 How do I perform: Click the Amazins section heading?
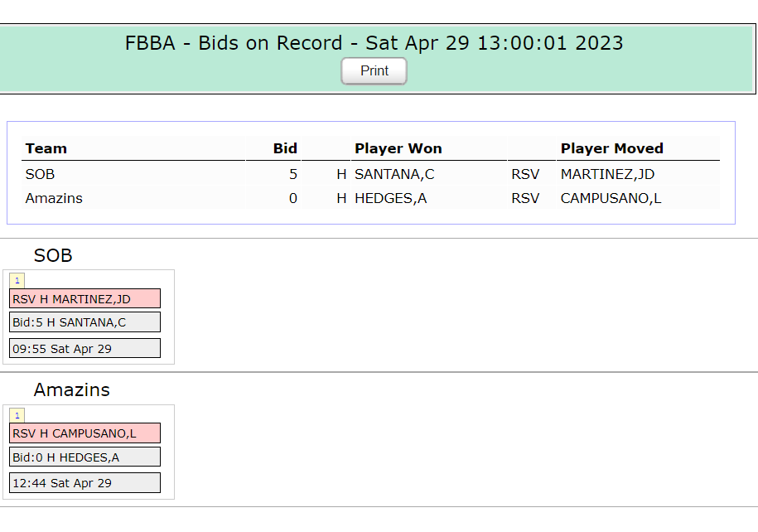coord(71,389)
